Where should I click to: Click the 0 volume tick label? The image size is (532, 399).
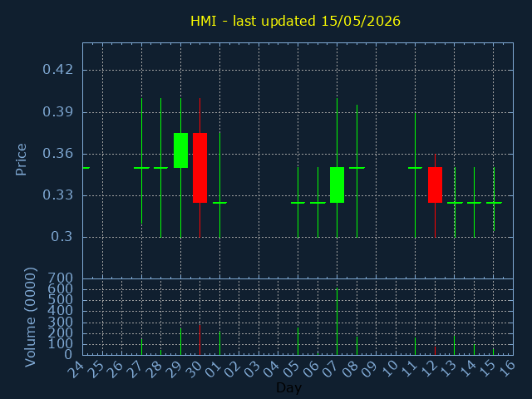coord(68,355)
